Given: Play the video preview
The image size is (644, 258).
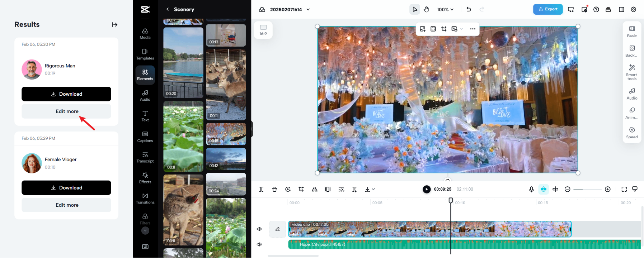Looking at the screenshot, I should pyautogui.click(x=427, y=189).
